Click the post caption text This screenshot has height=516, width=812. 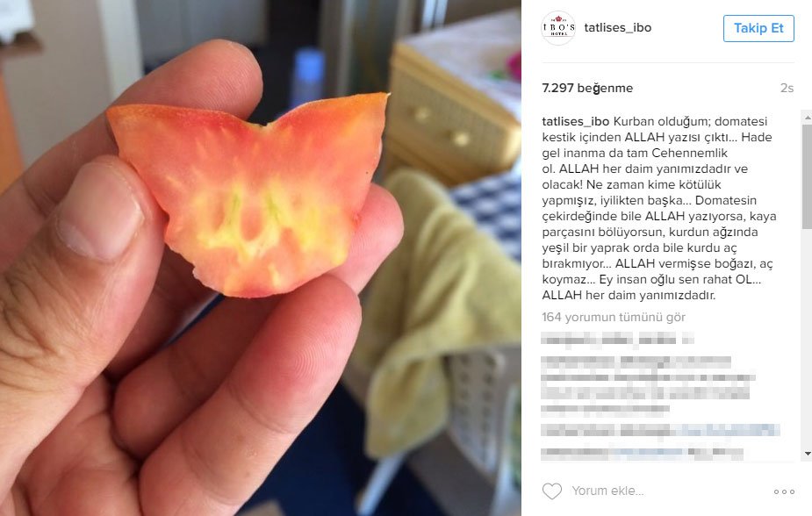tap(658, 209)
